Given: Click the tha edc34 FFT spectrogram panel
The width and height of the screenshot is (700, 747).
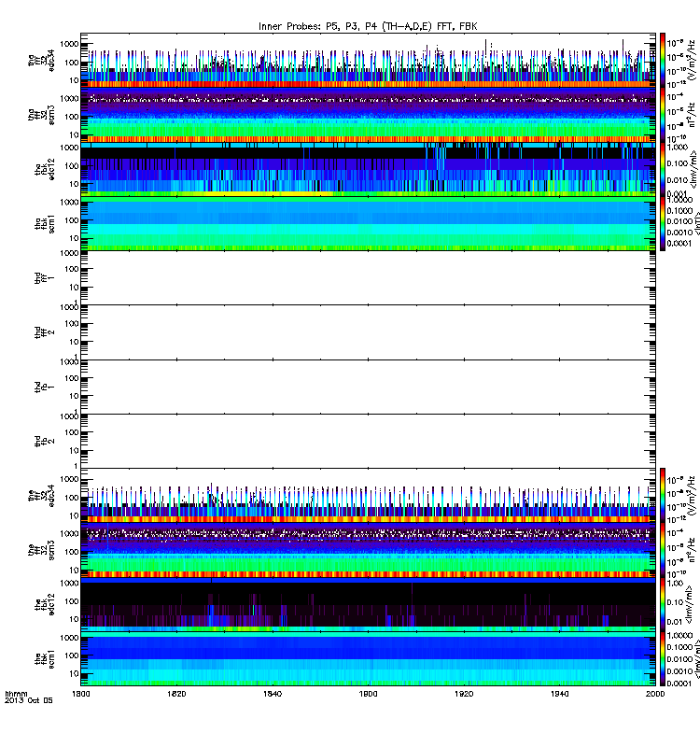Looking at the screenshot, I should coord(368,61).
